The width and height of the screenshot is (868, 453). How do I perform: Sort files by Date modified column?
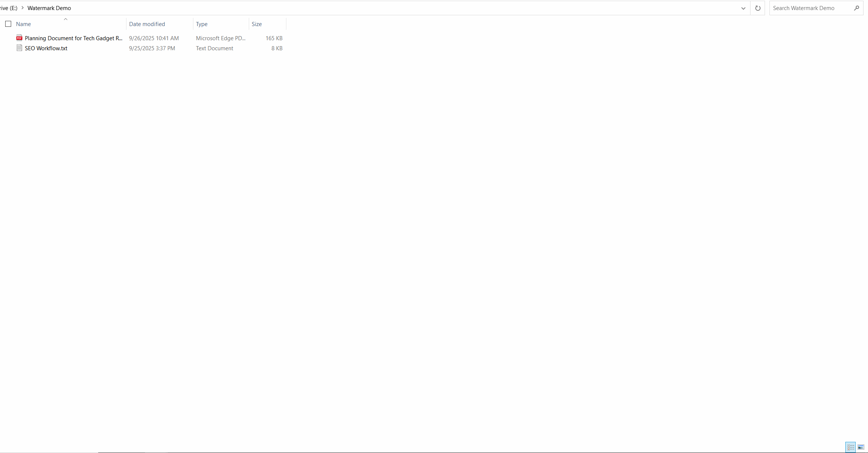147,24
